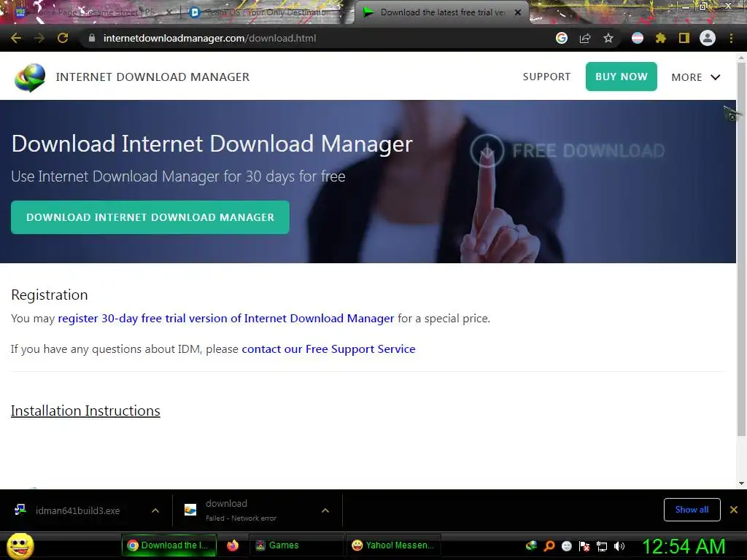Click the magnifier tray icon

pyautogui.click(x=549, y=545)
